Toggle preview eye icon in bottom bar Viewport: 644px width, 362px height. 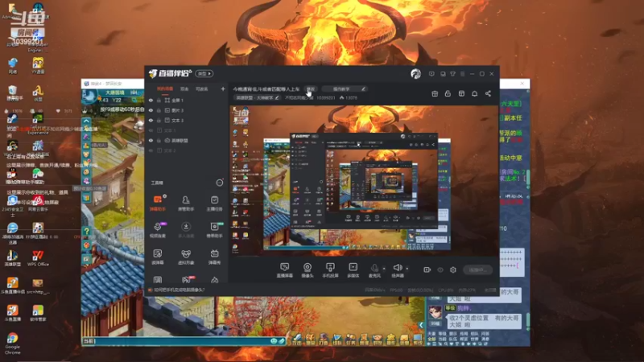tap(440, 269)
